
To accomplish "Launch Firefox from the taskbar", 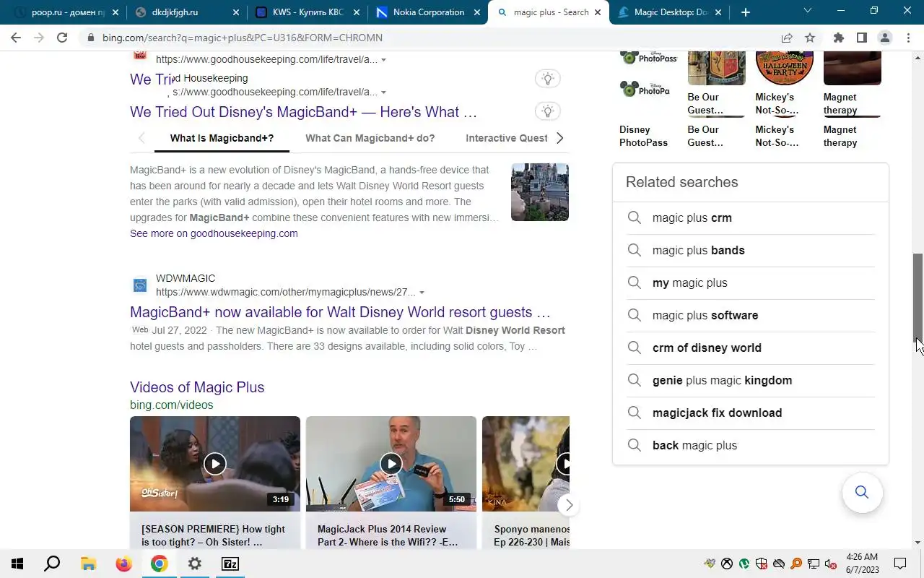I will [124, 564].
